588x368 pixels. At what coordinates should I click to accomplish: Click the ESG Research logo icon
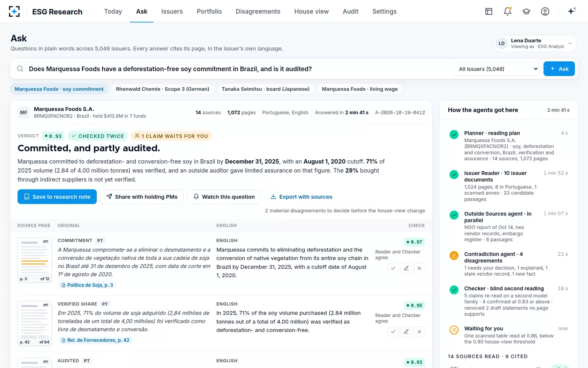pyautogui.click(x=14, y=11)
